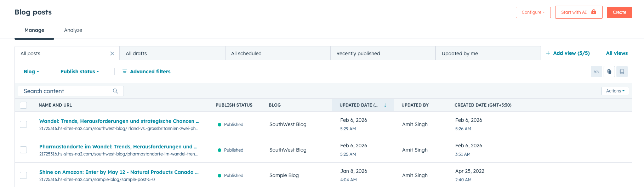Expand the Publish status dropdown

(x=80, y=72)
